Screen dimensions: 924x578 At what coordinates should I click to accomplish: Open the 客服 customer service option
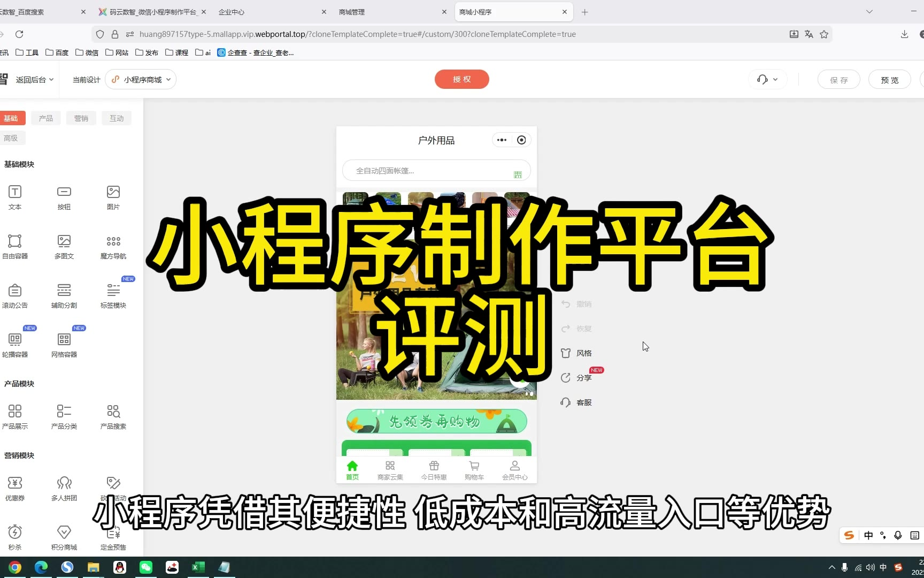pos(576,402)
